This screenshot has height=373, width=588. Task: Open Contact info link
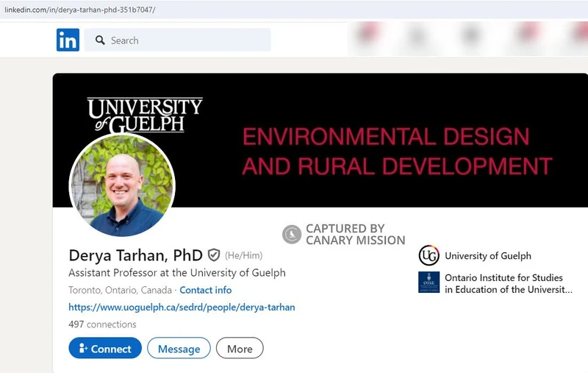click(x=206, y=290)
